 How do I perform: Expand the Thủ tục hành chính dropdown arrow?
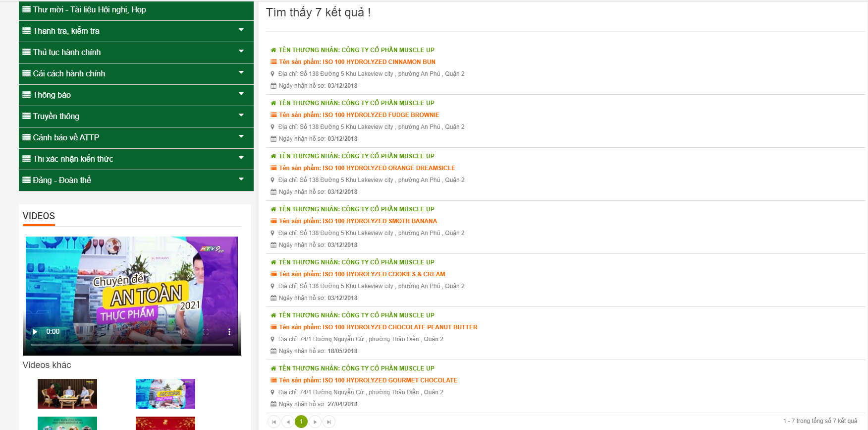(x=241, y=52)
